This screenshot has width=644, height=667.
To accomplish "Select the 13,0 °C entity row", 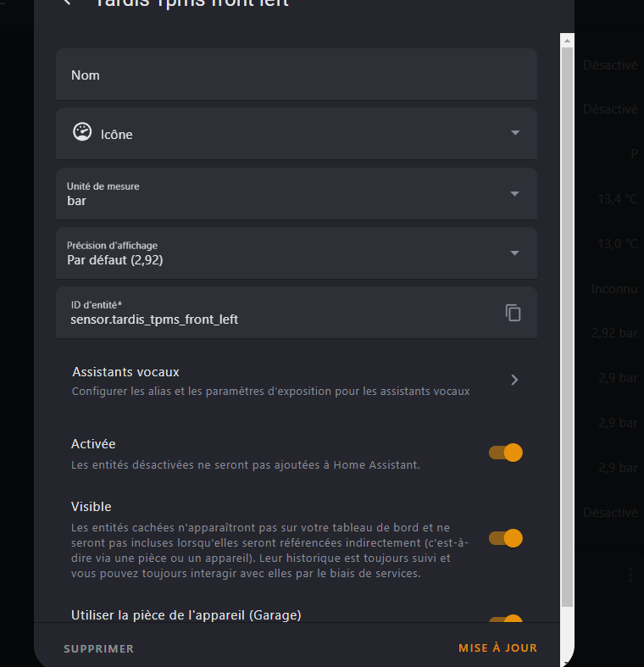I will [617, 244].
